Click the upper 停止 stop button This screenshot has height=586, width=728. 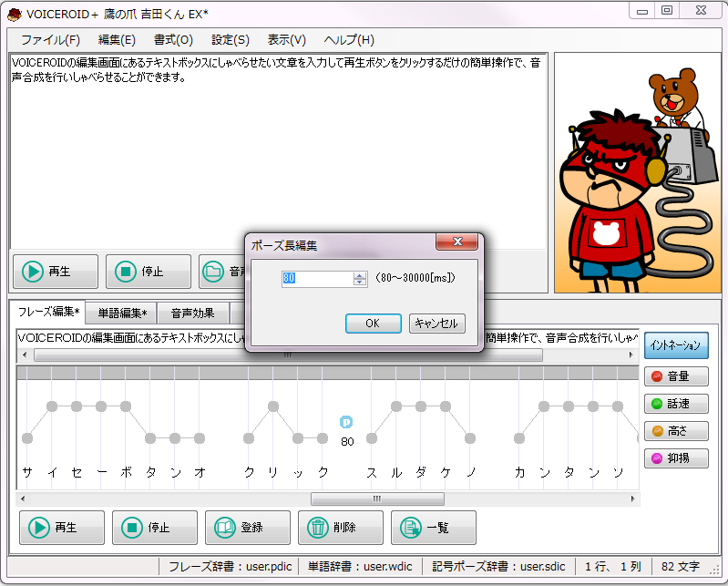tap(149, 272)
